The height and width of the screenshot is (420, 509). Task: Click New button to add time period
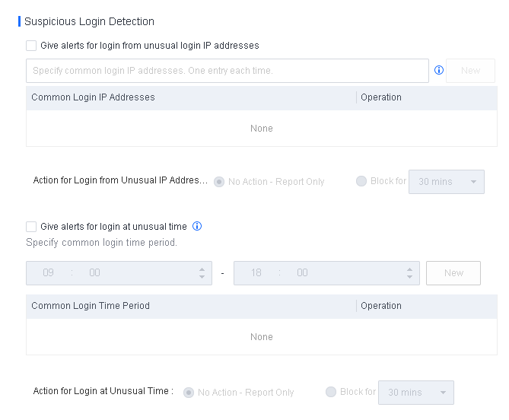tap(453, 273)
